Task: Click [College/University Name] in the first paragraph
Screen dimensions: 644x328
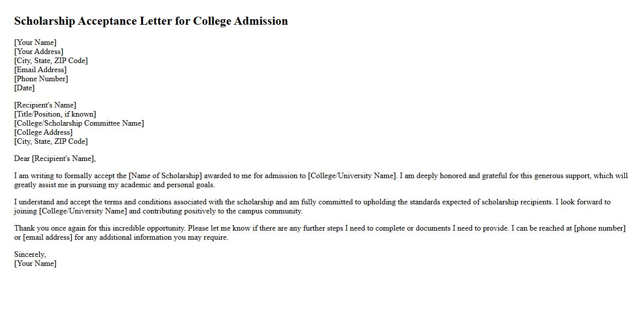Action: click(x=352, y=176)
